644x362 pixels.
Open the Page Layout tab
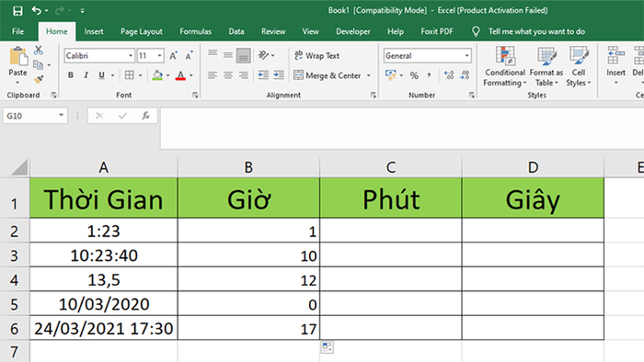[x=142, y=31]
